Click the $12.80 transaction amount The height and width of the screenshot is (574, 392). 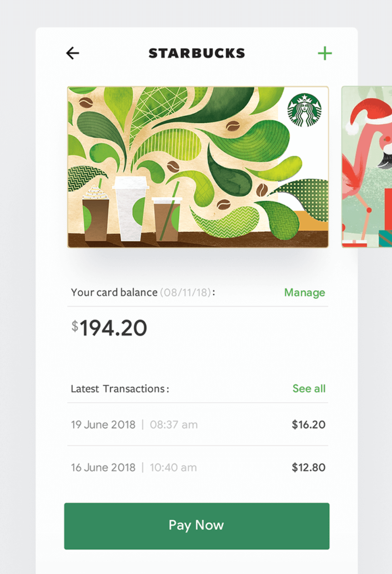(308, 468)
